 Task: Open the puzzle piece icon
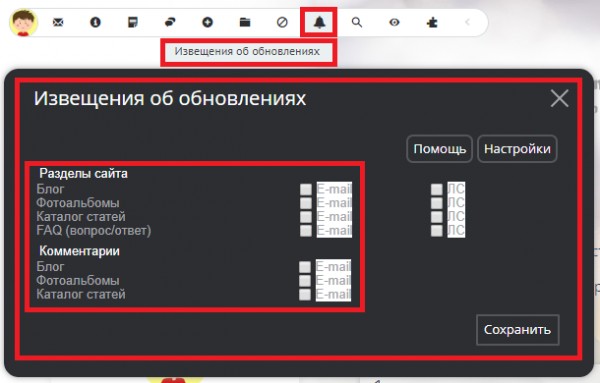tap(432, 23)
